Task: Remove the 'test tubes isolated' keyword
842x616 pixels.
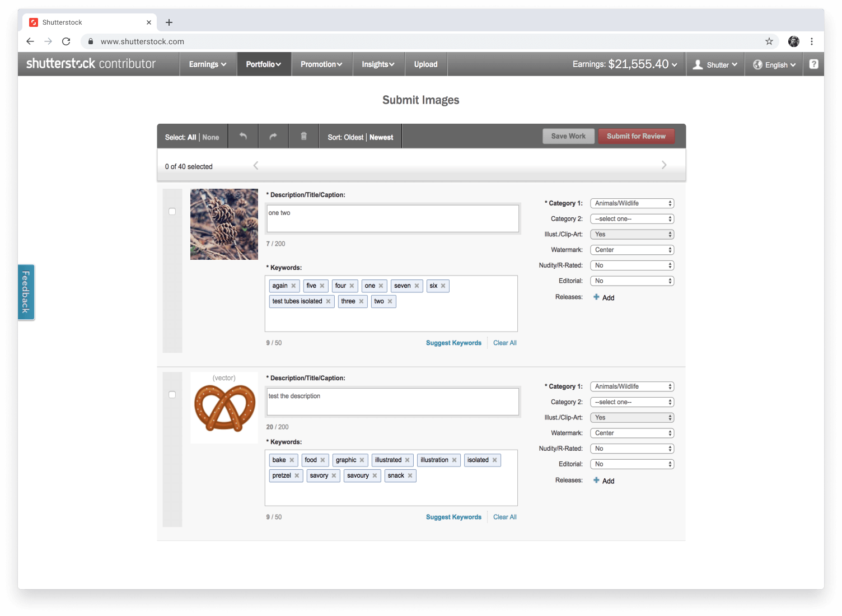Action: pyautogui.click(x=328, y=301)
